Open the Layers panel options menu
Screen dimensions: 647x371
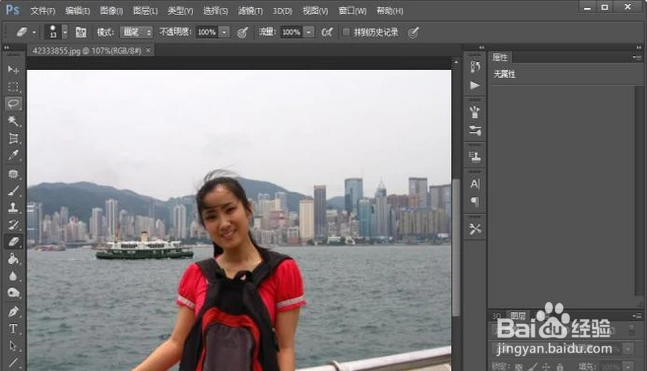(637, 316)
